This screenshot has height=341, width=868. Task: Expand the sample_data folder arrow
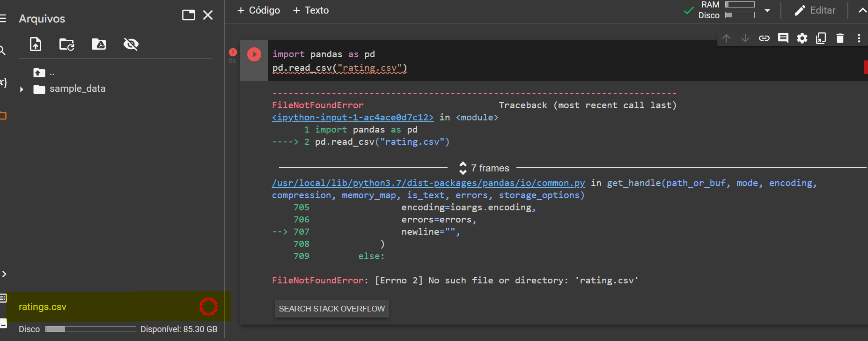tap(22, 89)
